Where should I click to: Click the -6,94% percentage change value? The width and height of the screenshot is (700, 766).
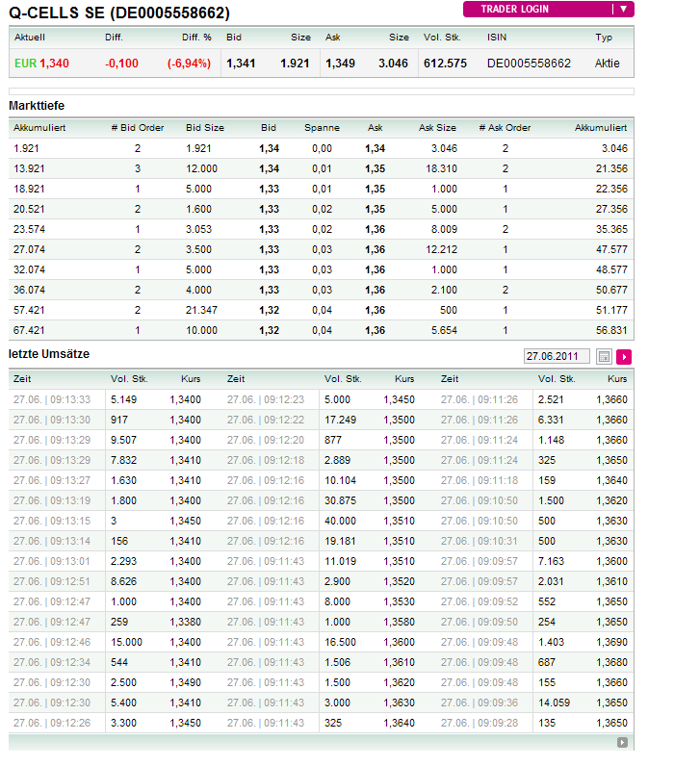click(190, 64)
